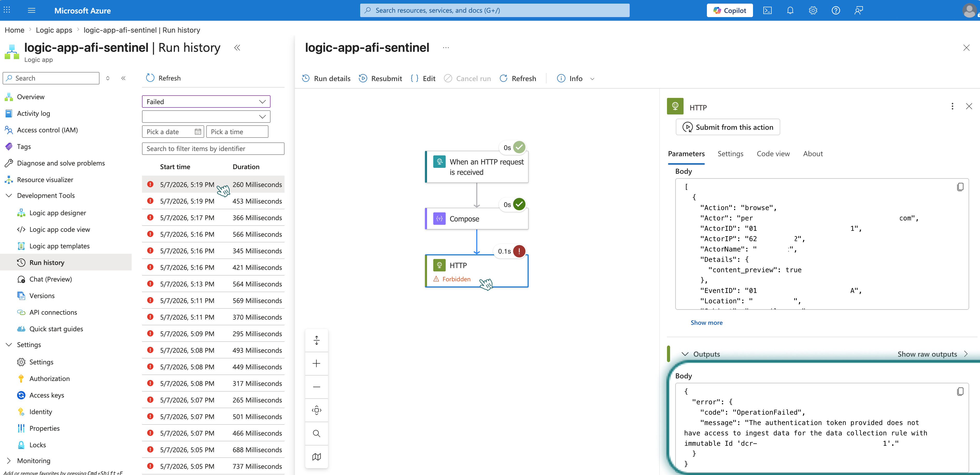This screenshot has width=980, height=475.
Task: Copy the output error Body JSON
Action: [x=960, y=391]
